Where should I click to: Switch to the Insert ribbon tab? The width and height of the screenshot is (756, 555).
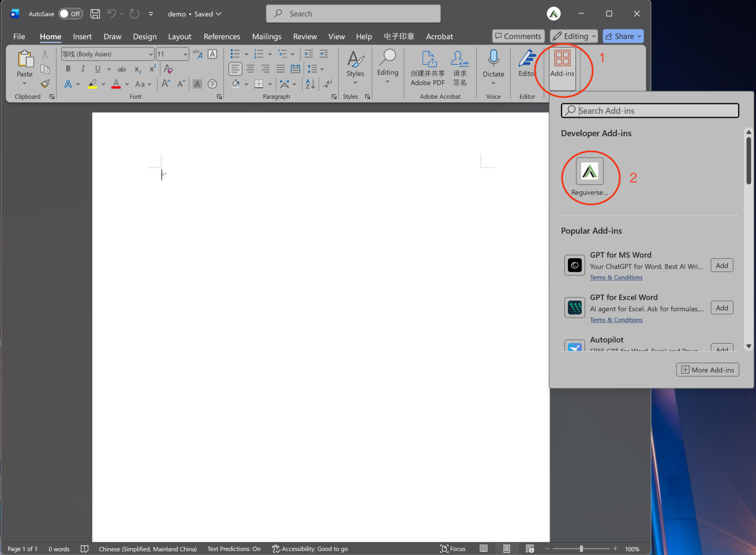[x=82, y=36]
